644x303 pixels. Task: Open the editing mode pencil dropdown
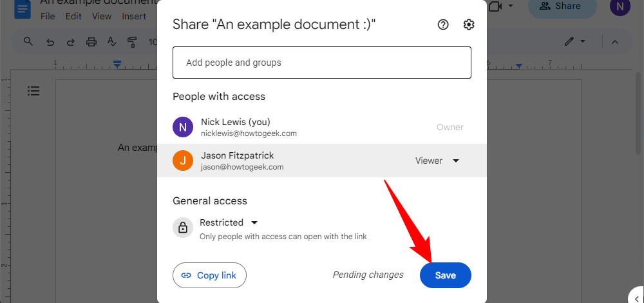coord(574,41)
